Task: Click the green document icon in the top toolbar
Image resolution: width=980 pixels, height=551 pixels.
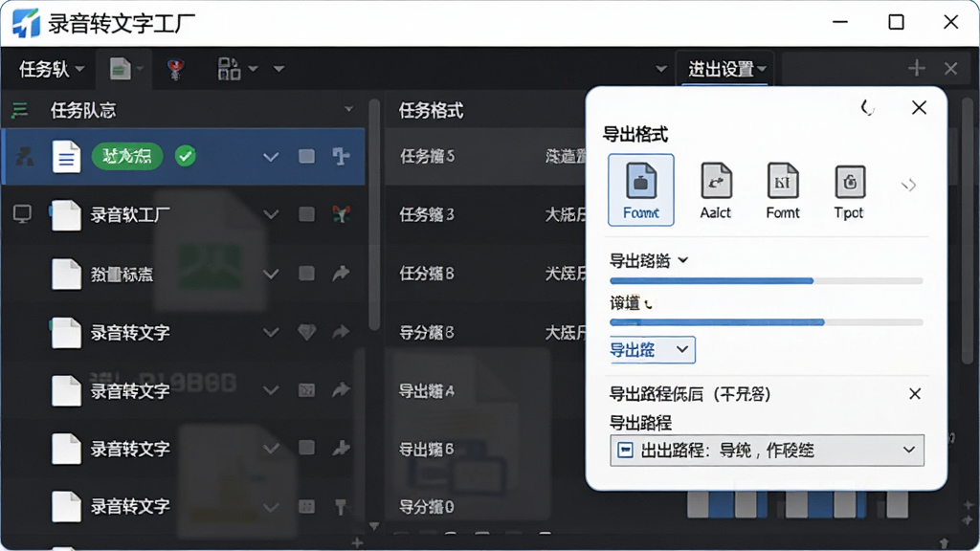Action: pyautogui.click(x=120, y=69)
